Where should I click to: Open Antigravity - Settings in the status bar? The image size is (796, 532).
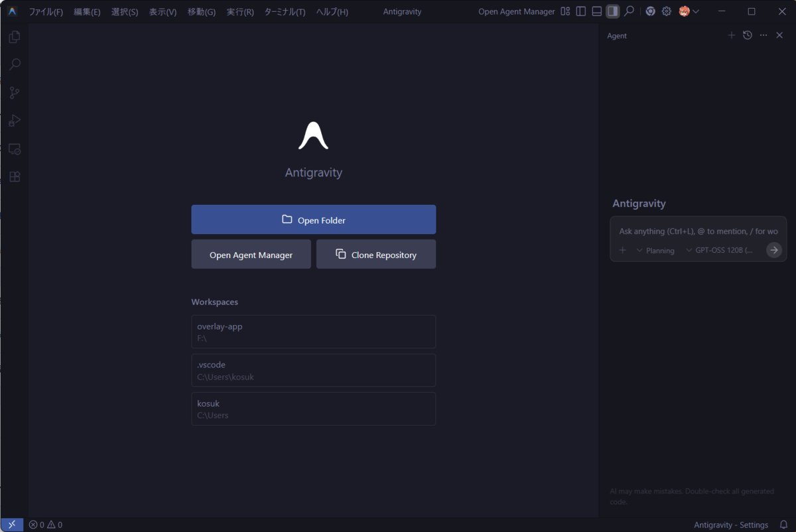coord(731,525)
